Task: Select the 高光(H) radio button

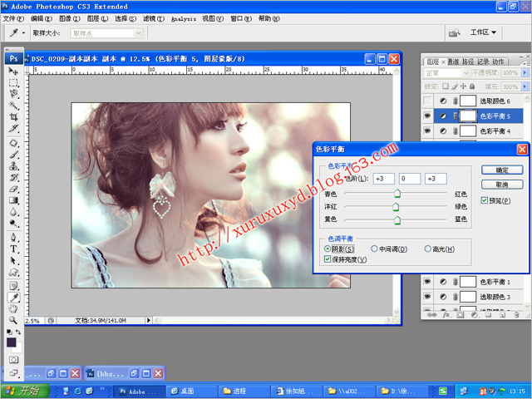Action: (x=427, y=249)
